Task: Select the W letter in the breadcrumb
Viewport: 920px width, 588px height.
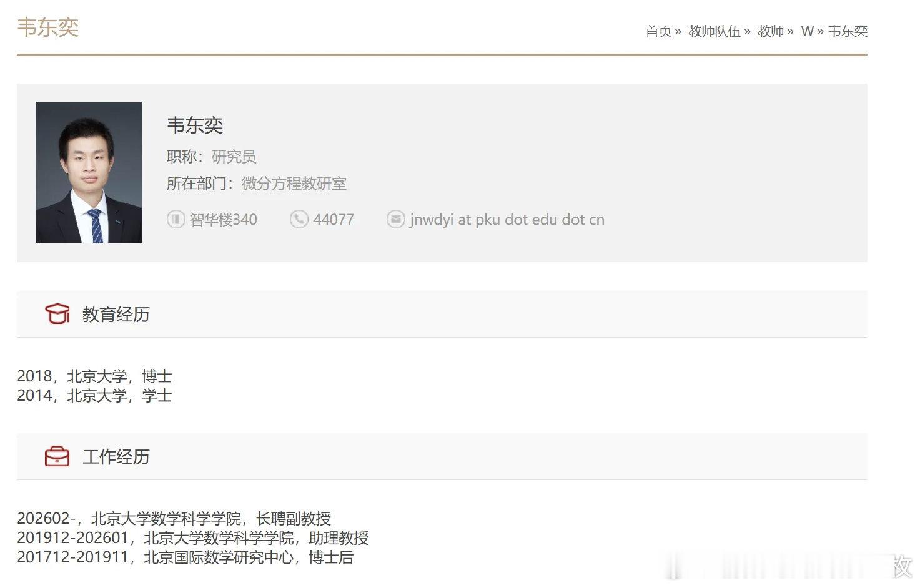Action: coord(807,31)
